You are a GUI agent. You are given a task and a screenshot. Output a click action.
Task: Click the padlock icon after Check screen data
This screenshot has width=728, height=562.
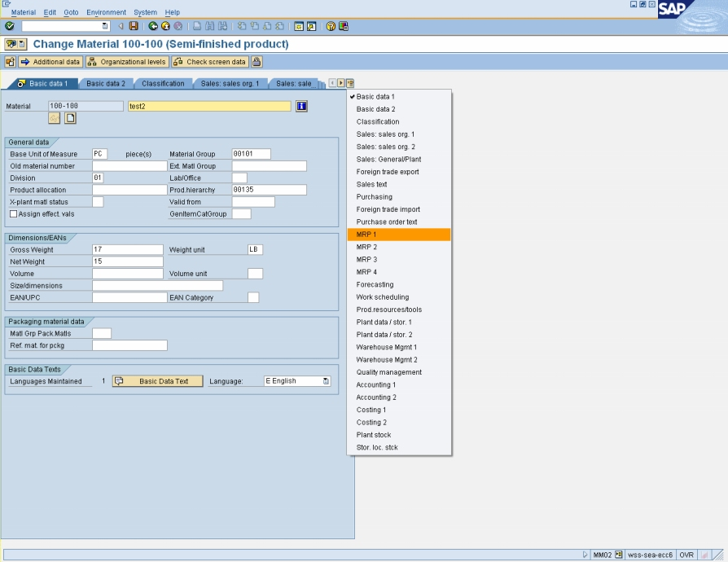257,62
